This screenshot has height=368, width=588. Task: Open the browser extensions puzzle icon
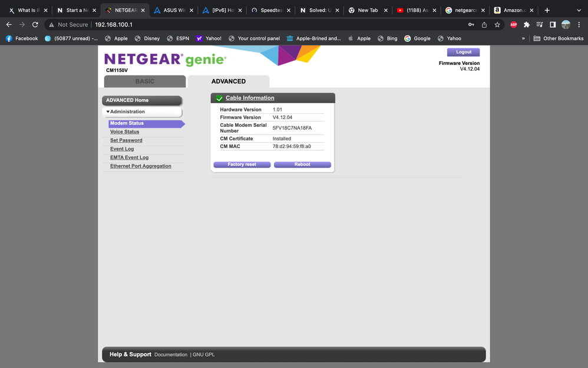(526, 24)
